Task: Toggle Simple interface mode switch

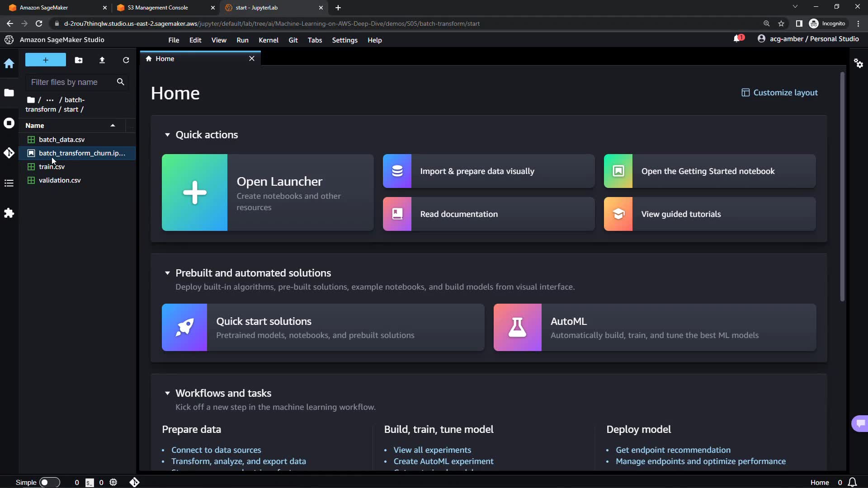Action: coord(49,483)
